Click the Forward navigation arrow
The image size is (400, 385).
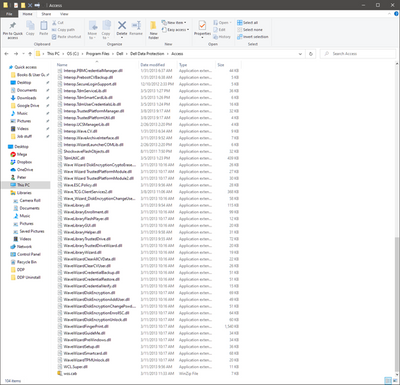pos(15,54)
